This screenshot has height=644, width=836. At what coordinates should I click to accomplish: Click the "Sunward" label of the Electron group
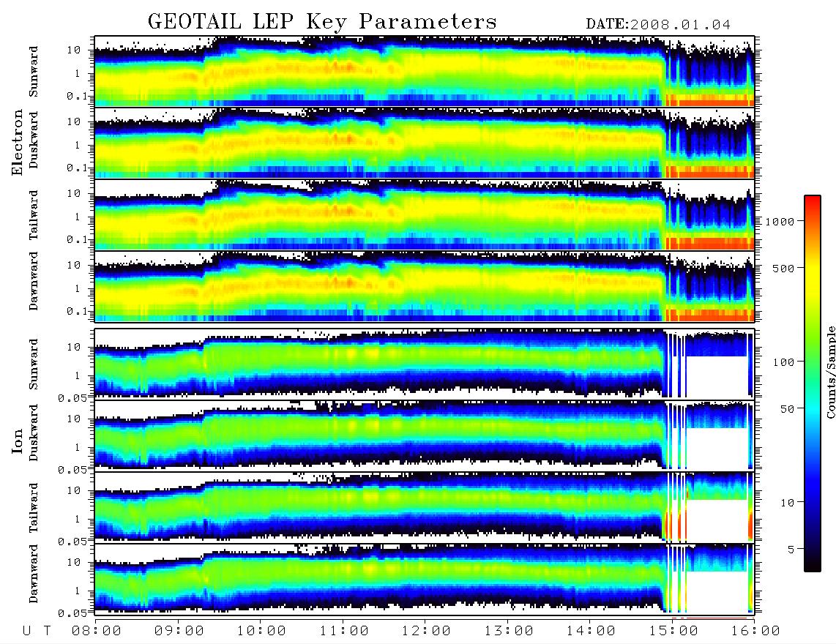coord(34,72)
